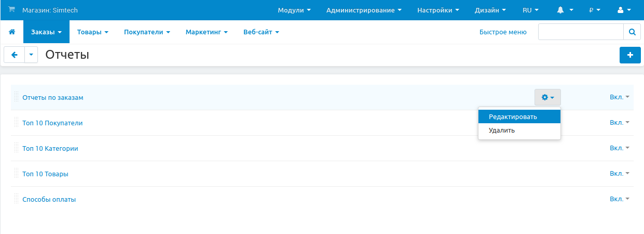Click the search magnifier button
The height and width of the screenshot is (234, 644).
(x=632, y=32)
